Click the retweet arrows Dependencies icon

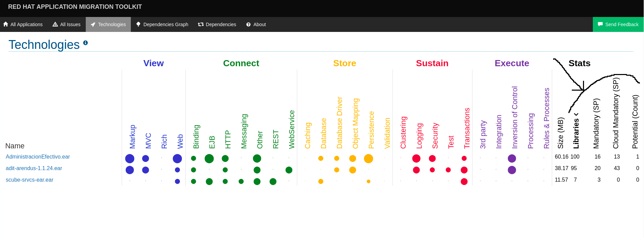(201, 24)
